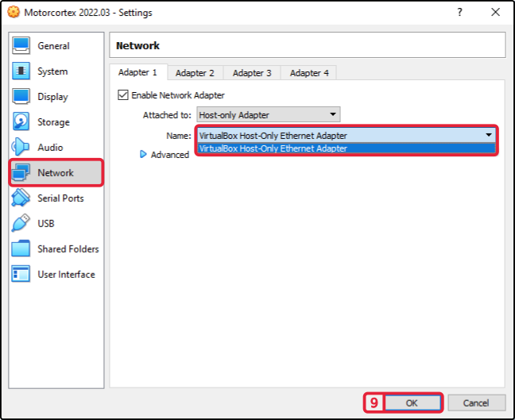Select the Shared Folders label in sidebar
515x420 pixels.
click(68, 249)
